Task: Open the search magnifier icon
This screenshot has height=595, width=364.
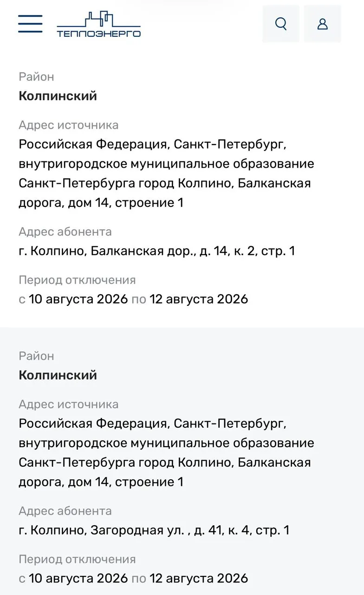Action: tap(281, 24)
